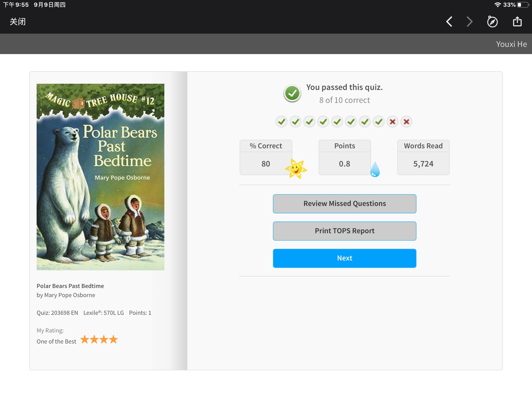This screenshot has width=532, height=399.
Task: Click the first question checkmark
Action: 282,122
